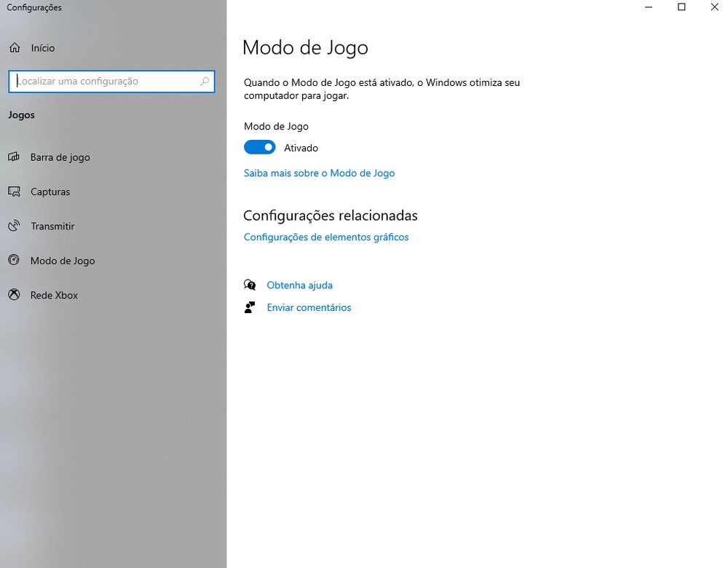This screenshot has height=568, width=728.
Task: Click the feedback person icon
Action: 250,307
